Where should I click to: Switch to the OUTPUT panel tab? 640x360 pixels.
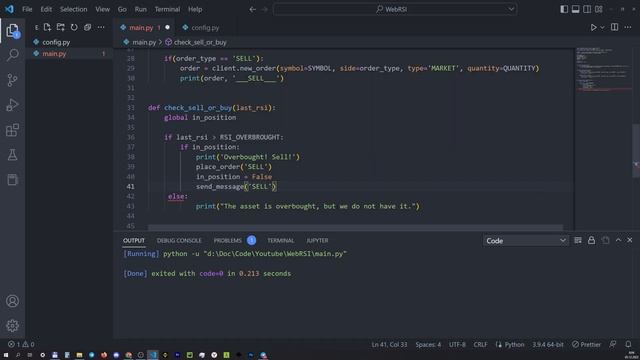[x=134, y=240]
